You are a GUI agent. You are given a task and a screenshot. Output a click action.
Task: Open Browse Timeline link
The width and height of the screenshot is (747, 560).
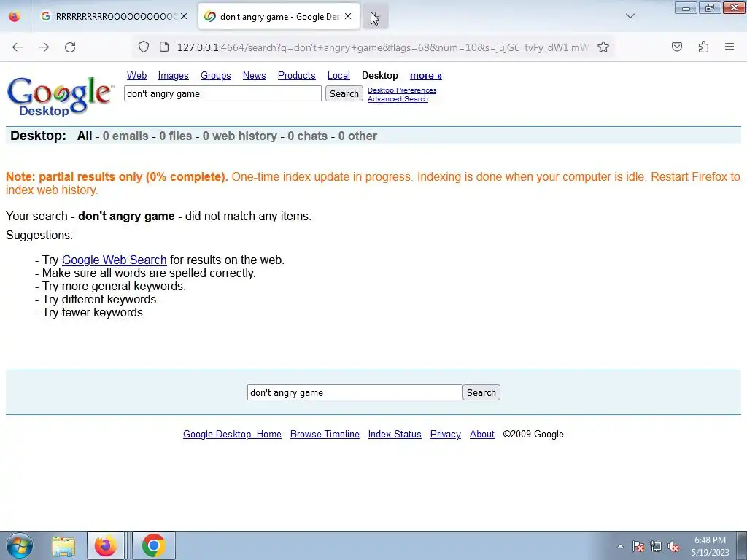coord(325,435)
